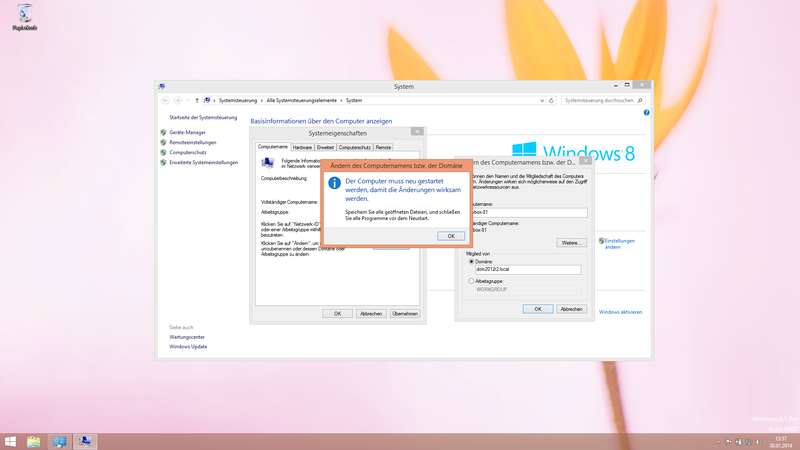Select Systemsteuerung in the breadcrumb

[x=238, y=101]
